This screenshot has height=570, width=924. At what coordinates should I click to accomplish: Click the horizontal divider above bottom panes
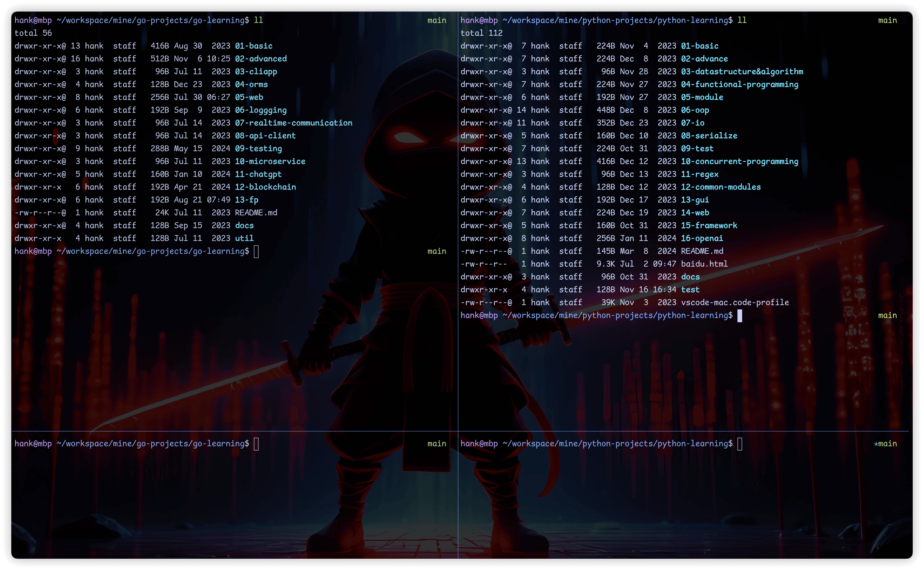tap(460, 431)
